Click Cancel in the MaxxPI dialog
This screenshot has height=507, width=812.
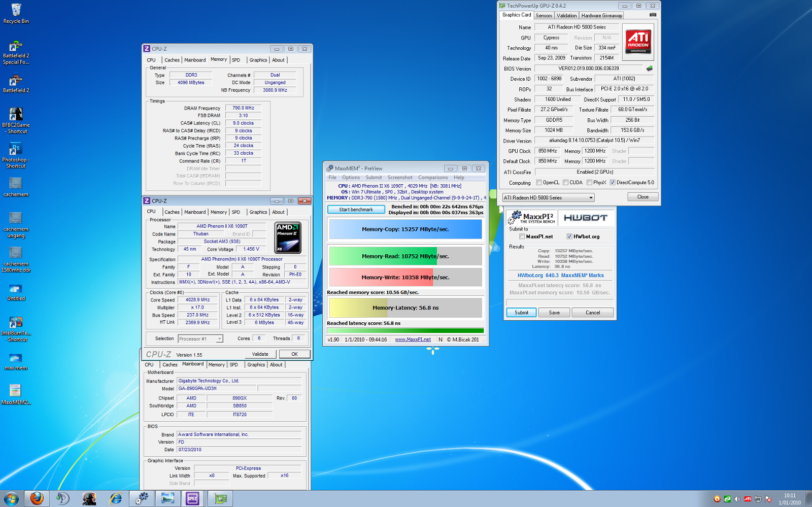coord(593,313)
